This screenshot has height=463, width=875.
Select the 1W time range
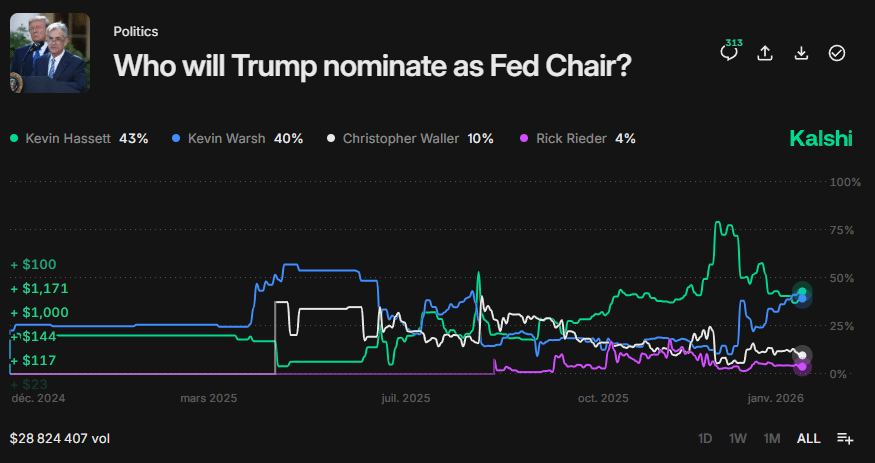(738, 438)
